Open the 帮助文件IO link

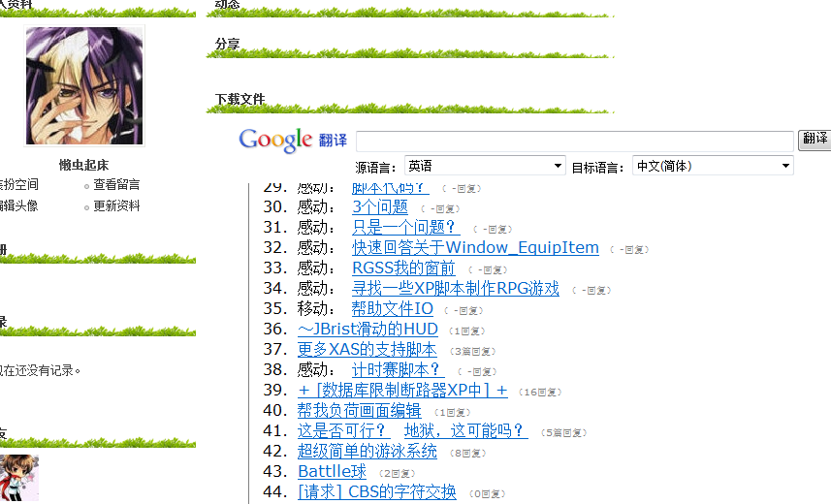(393, 308)
